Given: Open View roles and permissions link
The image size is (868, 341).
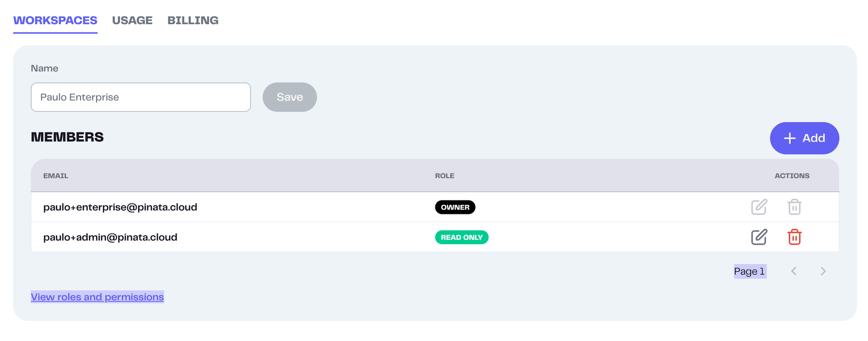Looking at the screenshot, I should click(97, 297).
